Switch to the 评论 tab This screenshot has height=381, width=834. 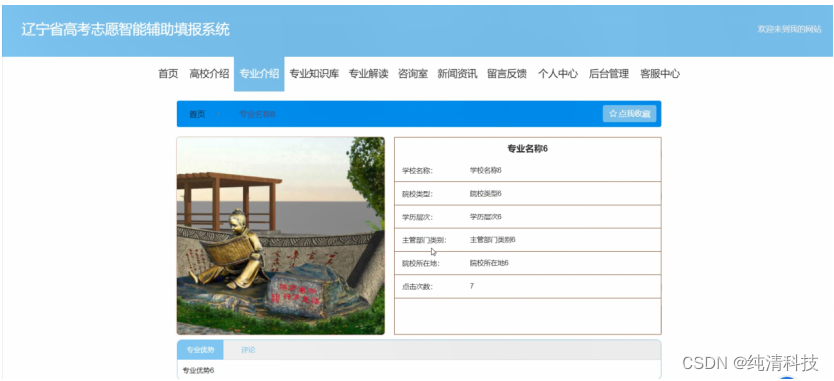[248, 350]
